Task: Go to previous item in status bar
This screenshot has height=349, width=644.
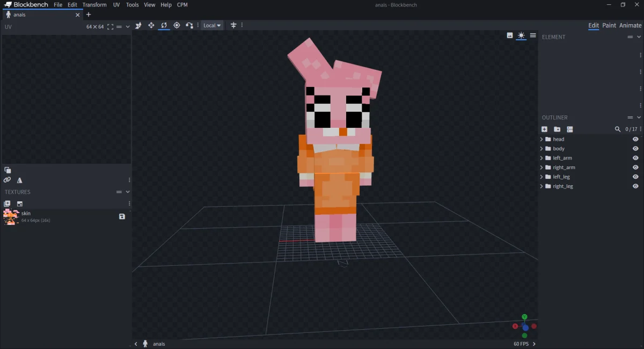Action: point(136,344)
